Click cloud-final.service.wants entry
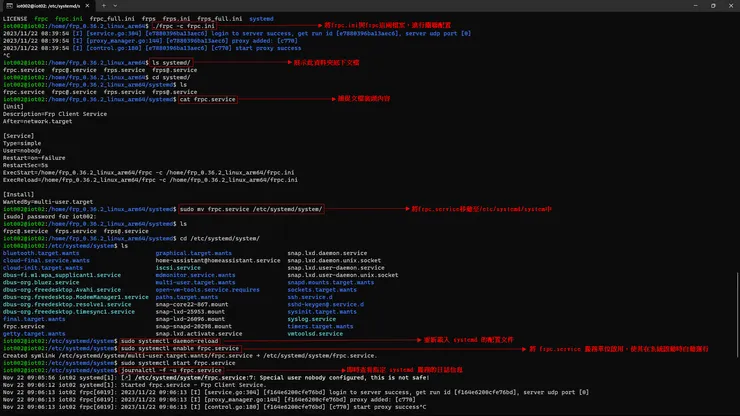Screen dimensions: 740x416 (46, 260)
